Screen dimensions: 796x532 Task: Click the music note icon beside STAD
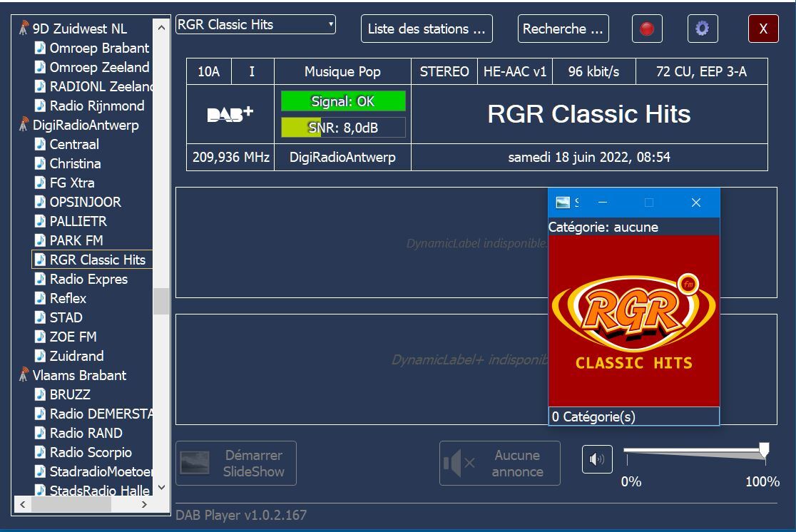click(40, 317)
